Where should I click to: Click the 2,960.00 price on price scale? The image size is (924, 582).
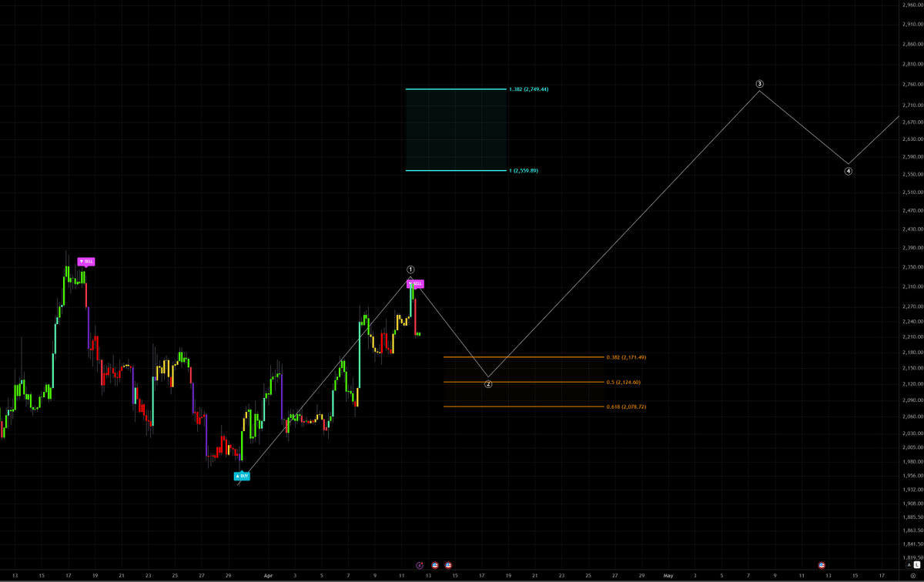tap(912, 6)
